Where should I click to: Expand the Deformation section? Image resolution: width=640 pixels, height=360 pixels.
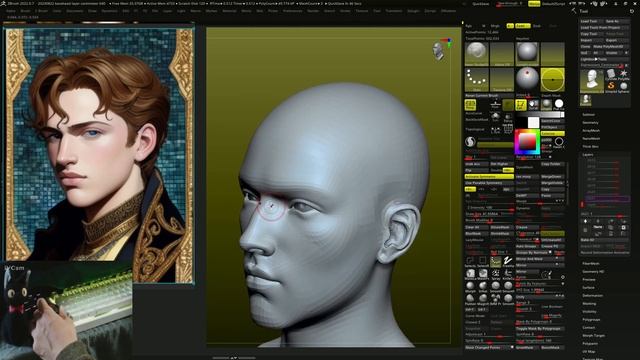click(592, 296)
